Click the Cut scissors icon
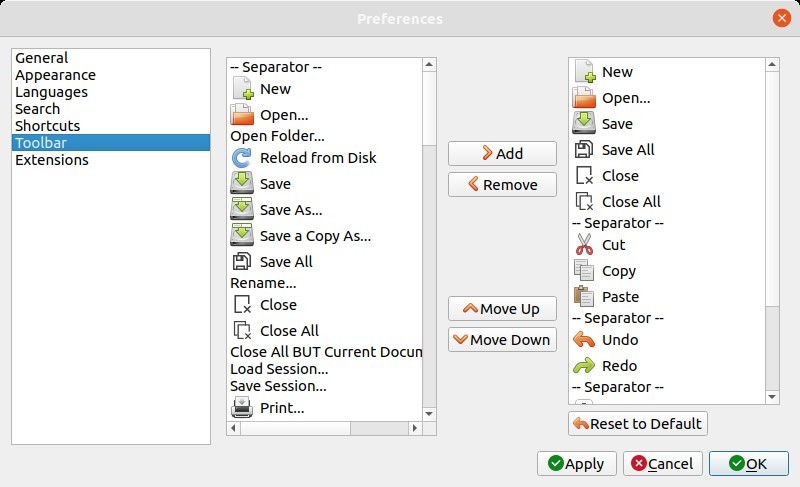 pyautogui.click(x=584, y=245)
